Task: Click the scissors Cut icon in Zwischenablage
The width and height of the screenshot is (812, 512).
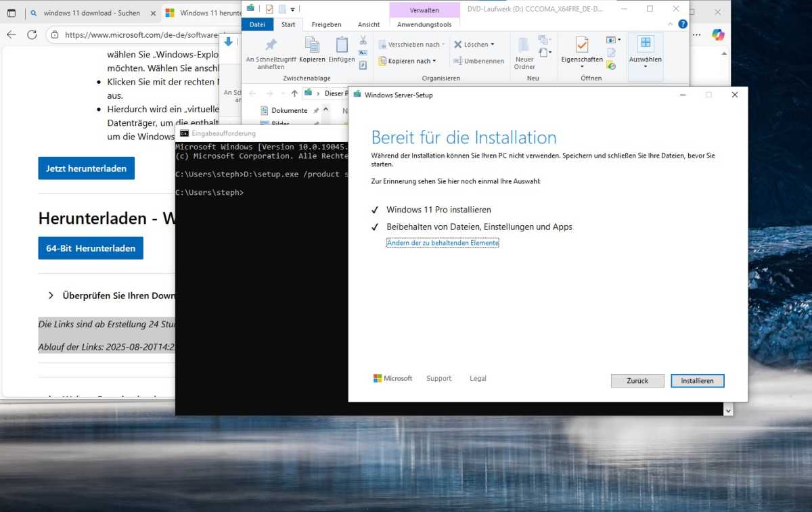Action: [363, 40]
